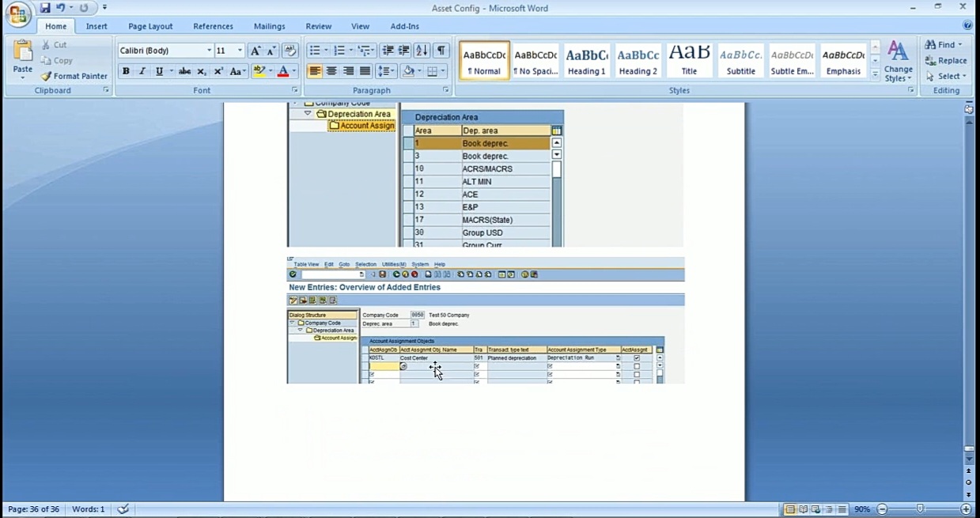980x518 pixels.
Task: Increase paragraph indent
Action: [404, 51]
